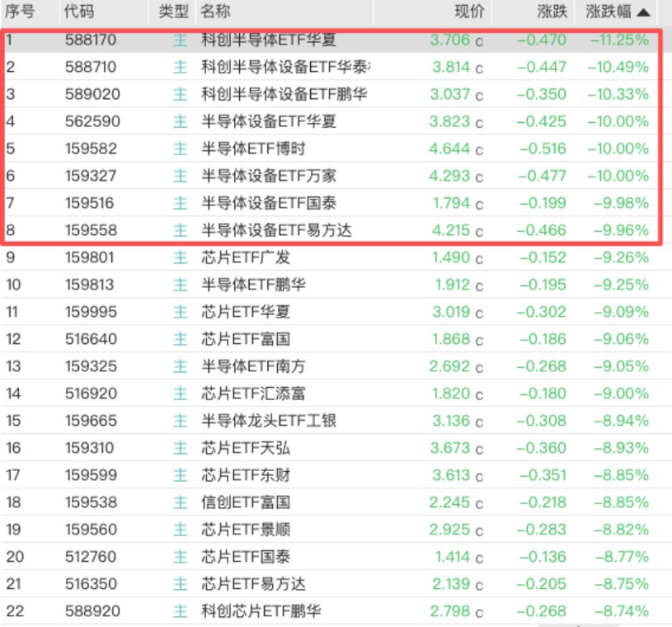Click the 主 type icon for 159582
The height and width of the screenshot is (627, 672).
181,148
